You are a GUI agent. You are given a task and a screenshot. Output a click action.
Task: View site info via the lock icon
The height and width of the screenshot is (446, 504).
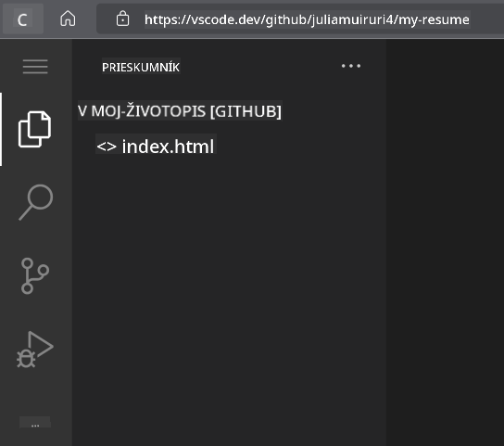coord(122,19)
